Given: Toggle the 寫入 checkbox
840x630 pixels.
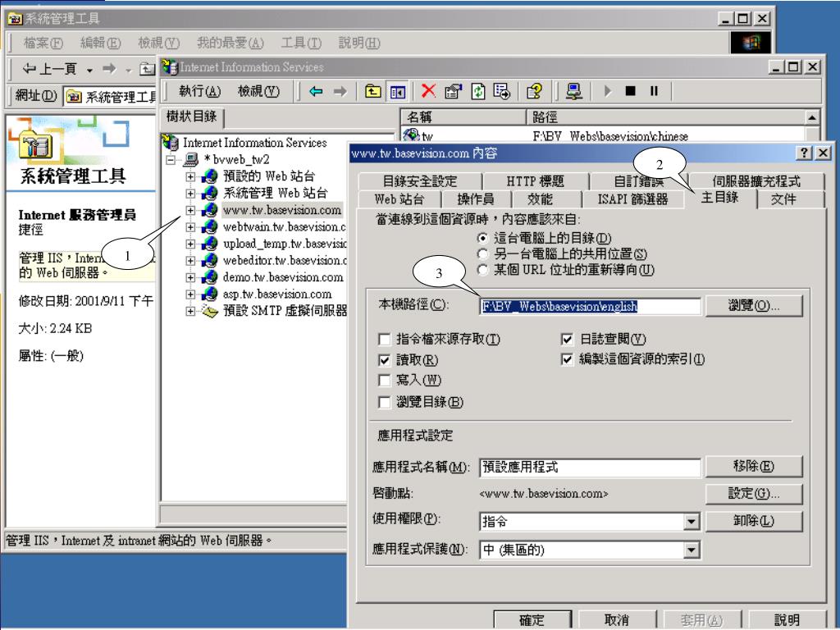Looking at the screenshot, I should coord(384,381).
